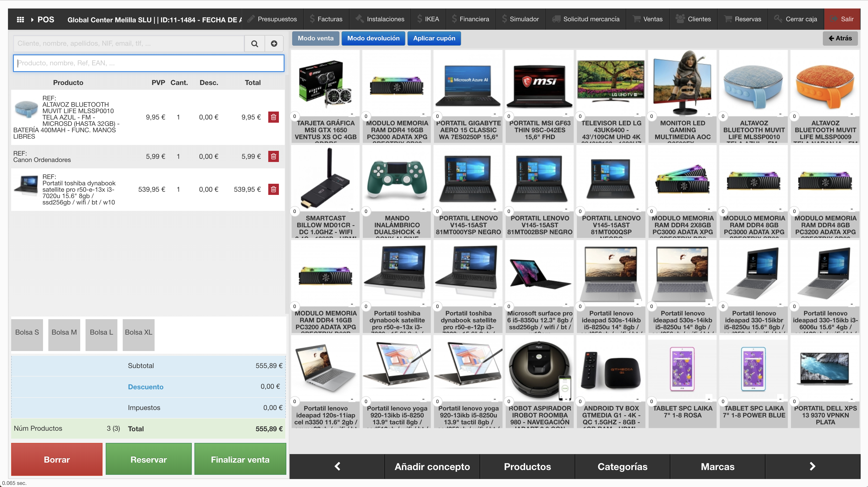Click the red Borrar button

tap(57, 459)
